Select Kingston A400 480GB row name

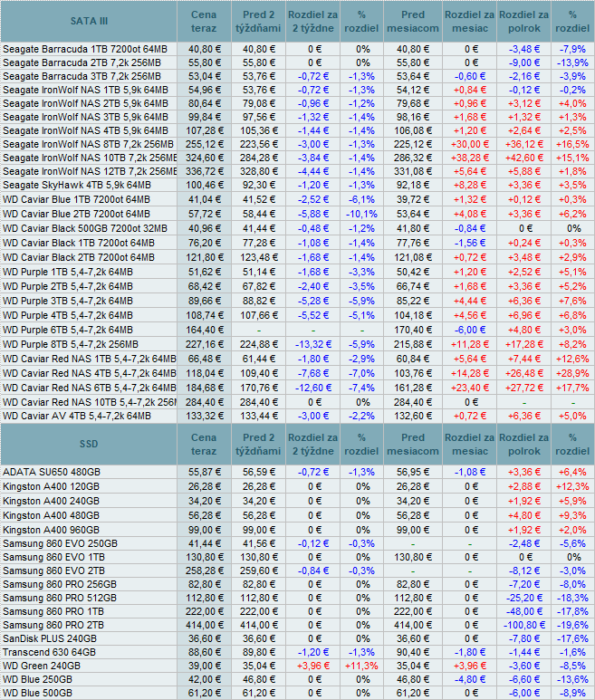pyautogui.click(x=51, y=515)
